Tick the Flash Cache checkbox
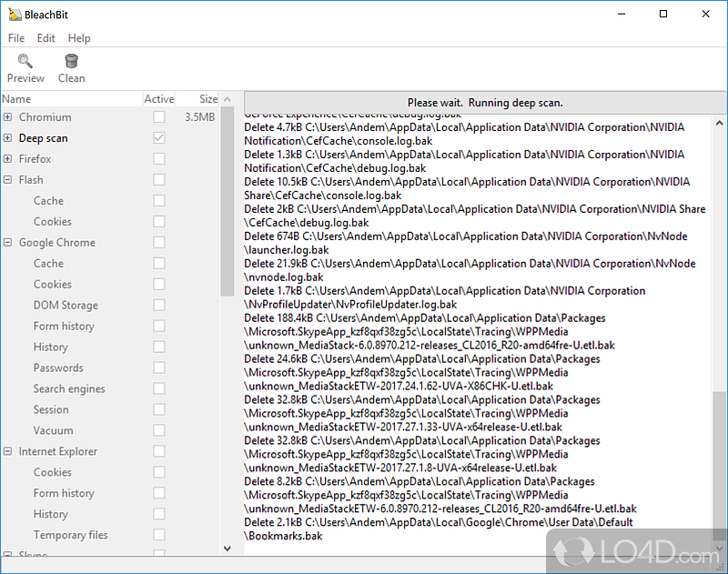Image resolution: width=728 pixels, height=574 pixels. (159, 200)
